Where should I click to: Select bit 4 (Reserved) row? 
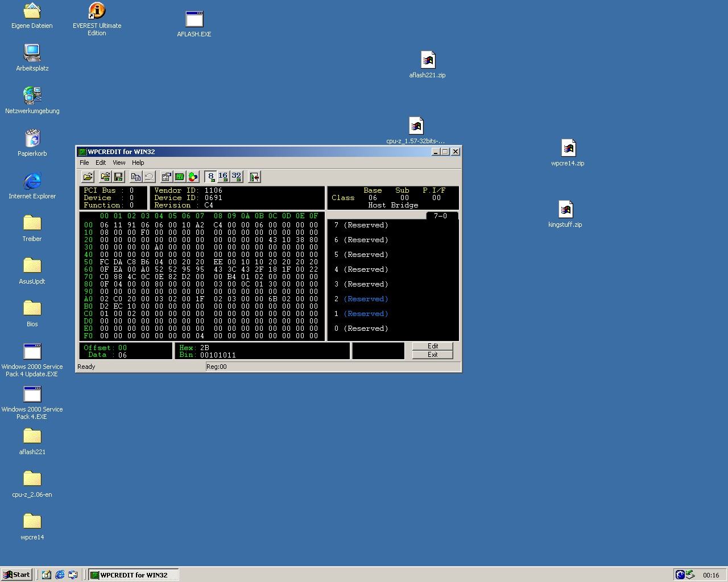pos(361,269)
